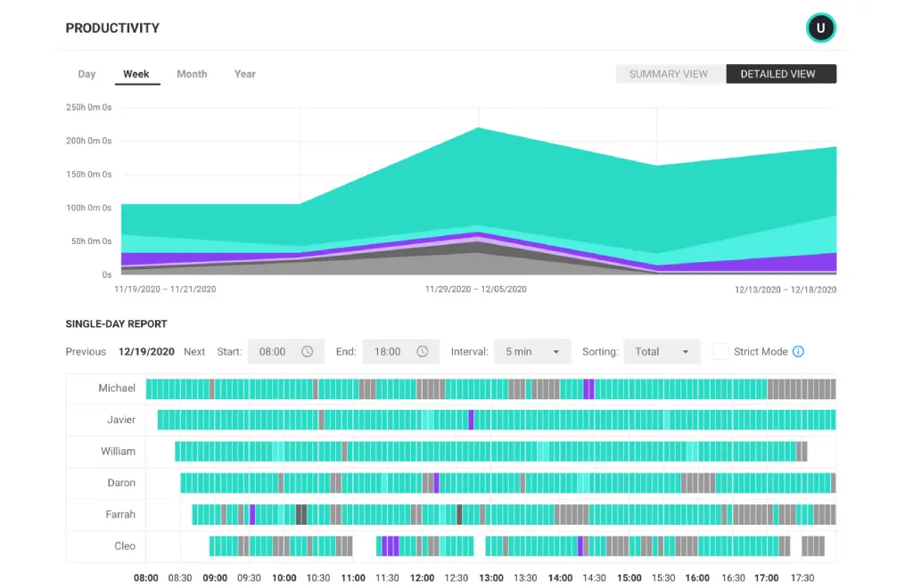Click the Start time field 08:00
913x588 pixels.
pyautogui.click(x=272, y=352)
